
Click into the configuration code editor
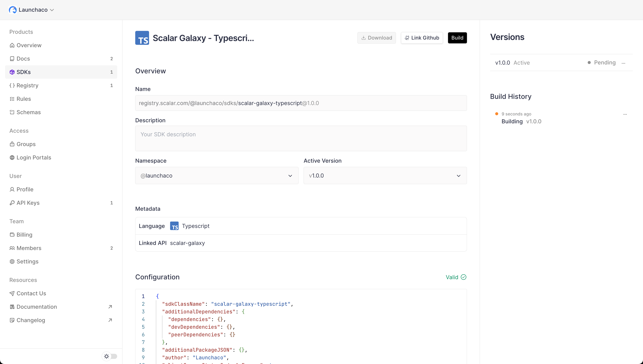(x=301, y=326)
